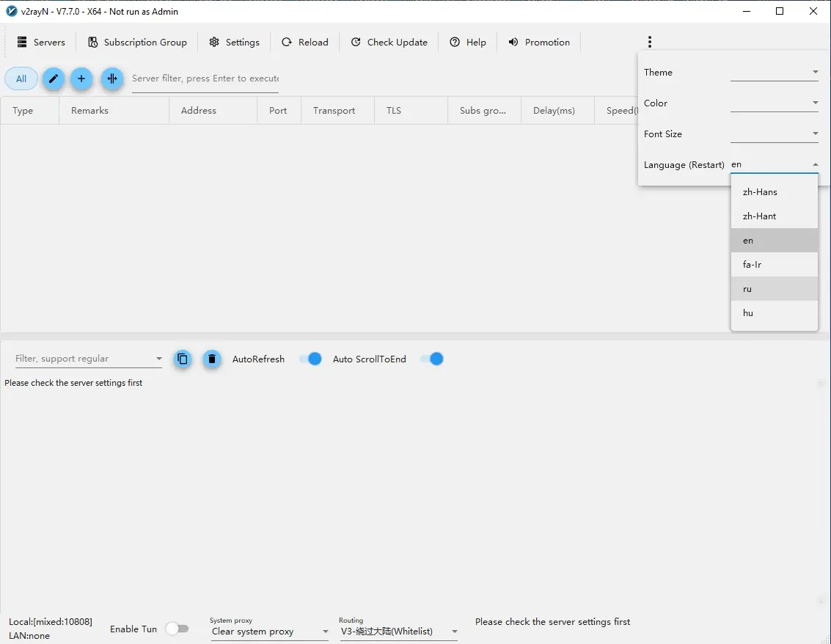Click the LAN:none status text
The height and width of the screenshot is (644, 831).
tap(29, 635)
